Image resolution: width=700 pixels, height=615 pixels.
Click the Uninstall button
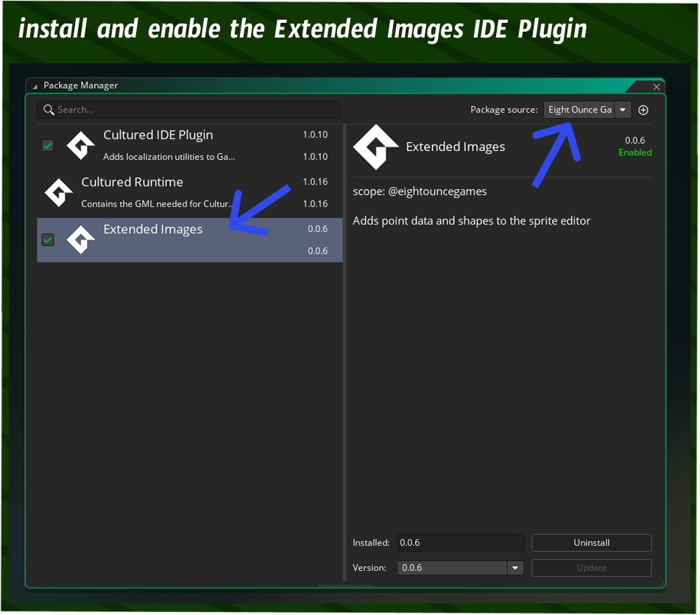(591, 543)
